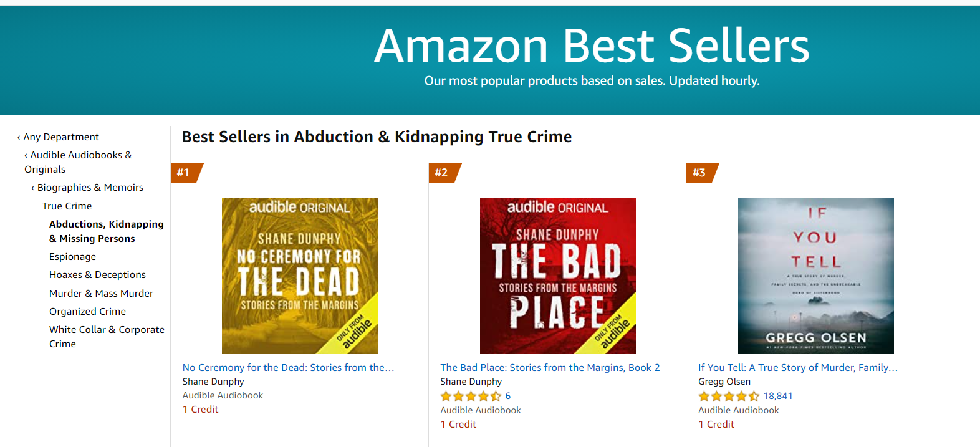980x447 pixels.
Task: Click The Bad Place cover image
Action: (557, 276)
